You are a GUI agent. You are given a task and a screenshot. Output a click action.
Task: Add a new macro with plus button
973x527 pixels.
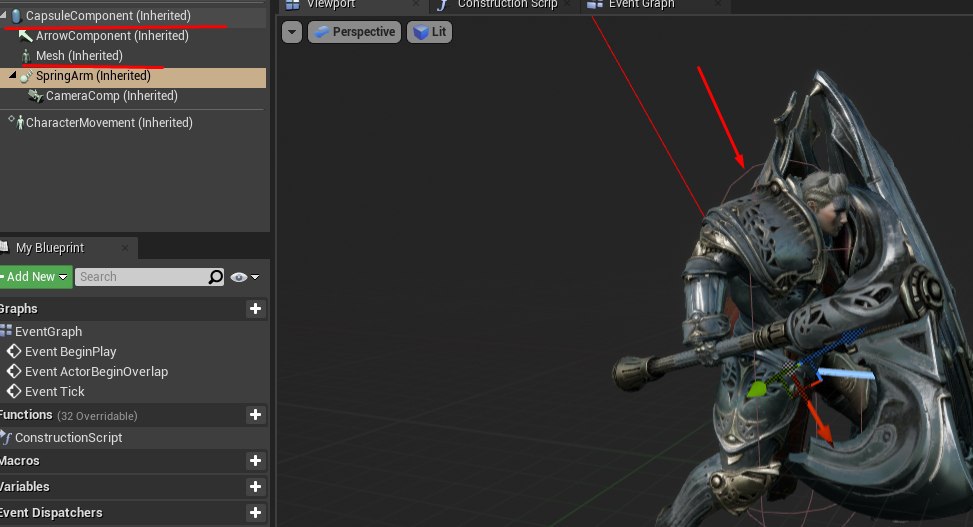coord(255,461)
